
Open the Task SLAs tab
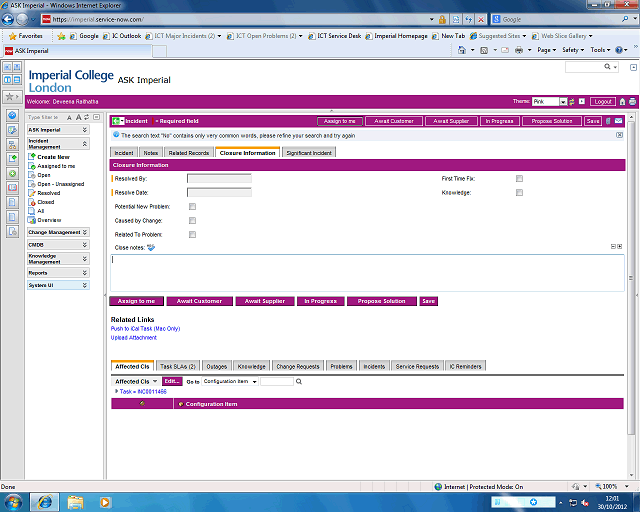[178, 367]
